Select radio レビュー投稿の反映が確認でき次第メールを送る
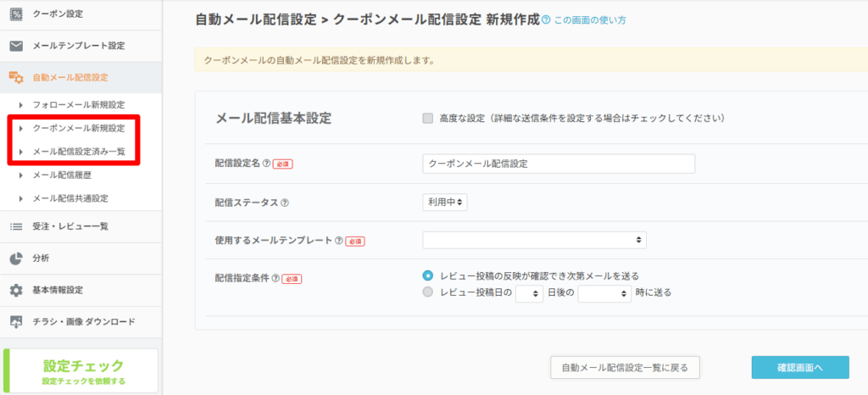The width and height of the screenshot is (868, 395). point(428,275)
